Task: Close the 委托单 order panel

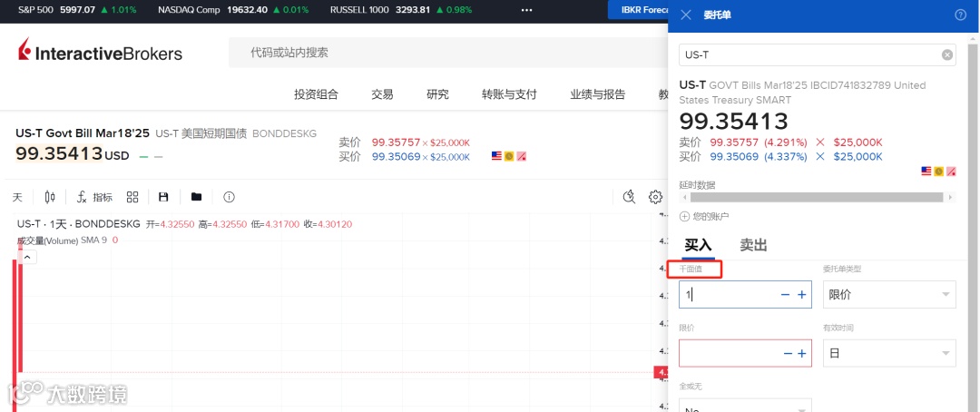Action: coord(686,15)
